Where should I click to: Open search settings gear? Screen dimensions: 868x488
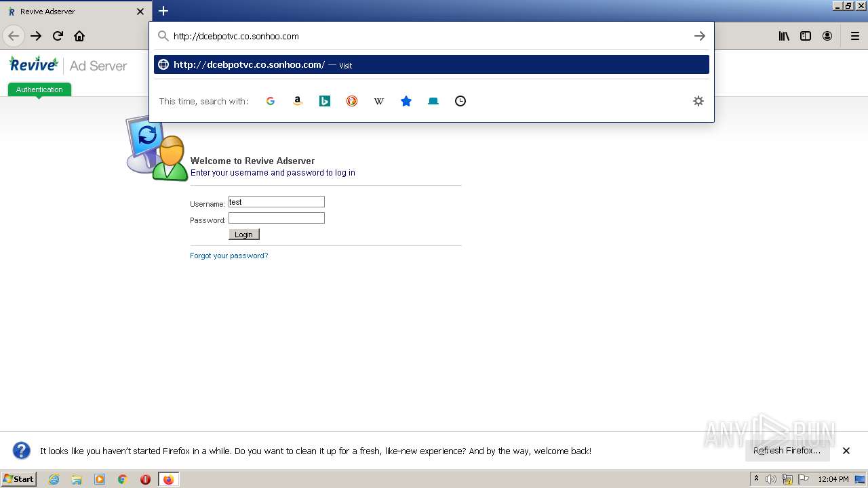tap(698, 101)
